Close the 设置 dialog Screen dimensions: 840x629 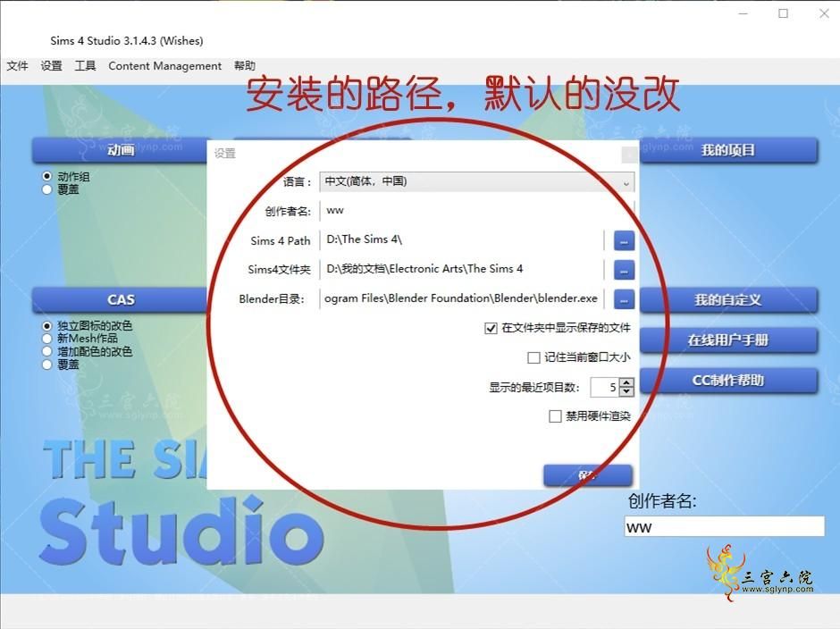point(629,155)
